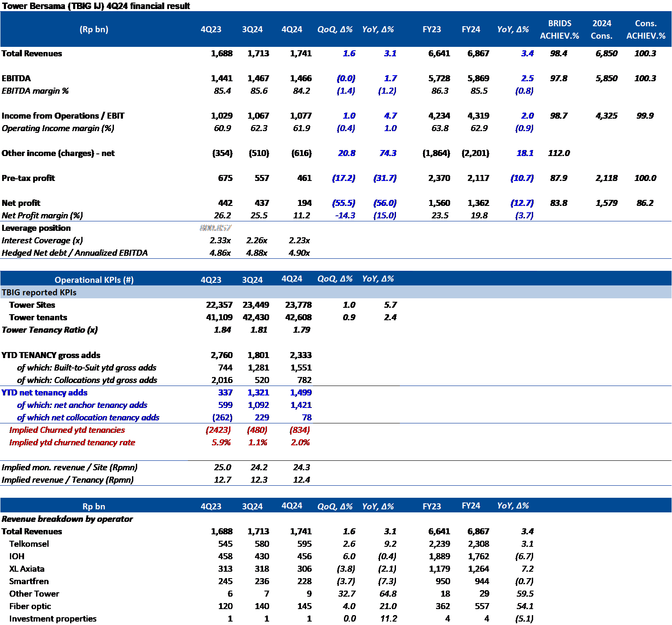
Task: Select the 20.8 QoQ change value
Action: point(347,153)
